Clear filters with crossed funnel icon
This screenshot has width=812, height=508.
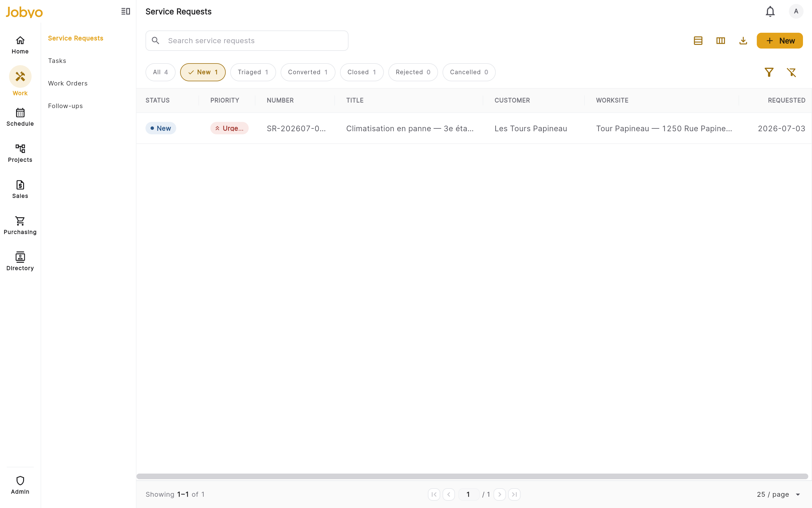pyautogui.click(x=791, y=72)
